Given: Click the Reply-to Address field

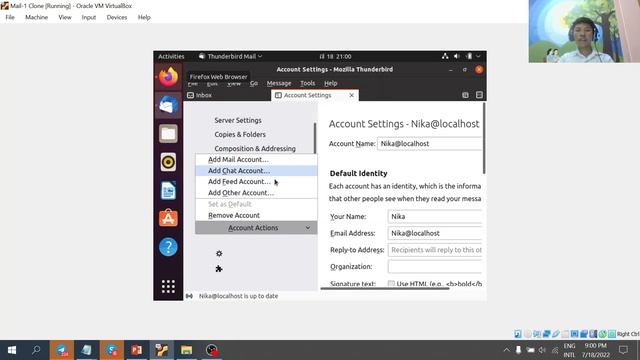Looking at the screenshot, I should (x=435, y=250).
